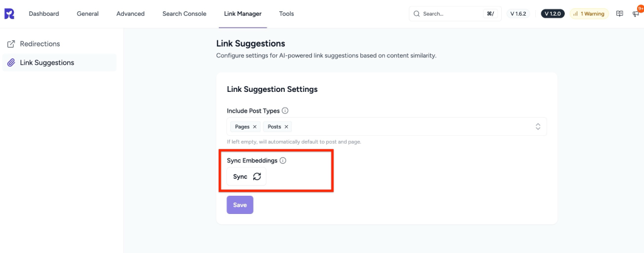Viewport: 644px width, 253px height.
Task: Click the Link Suggestions paperclip icon
Action: pos(11,62)
